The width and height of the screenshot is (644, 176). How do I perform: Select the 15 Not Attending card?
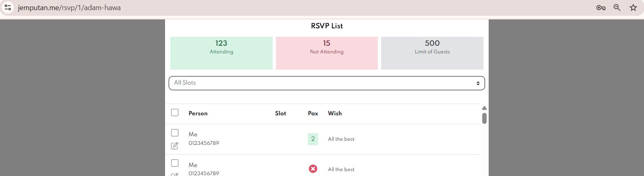click(327, 53)
